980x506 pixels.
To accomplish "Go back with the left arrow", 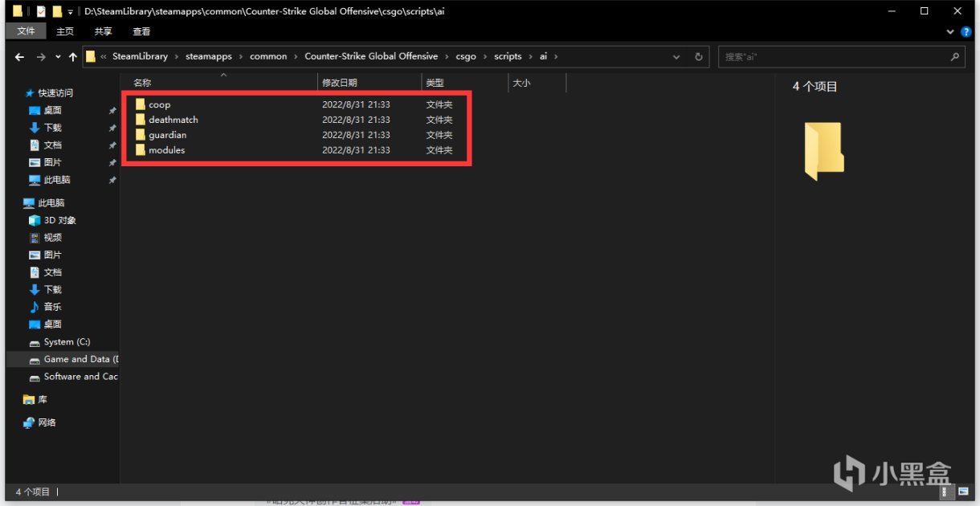I will tap(20, 57).
